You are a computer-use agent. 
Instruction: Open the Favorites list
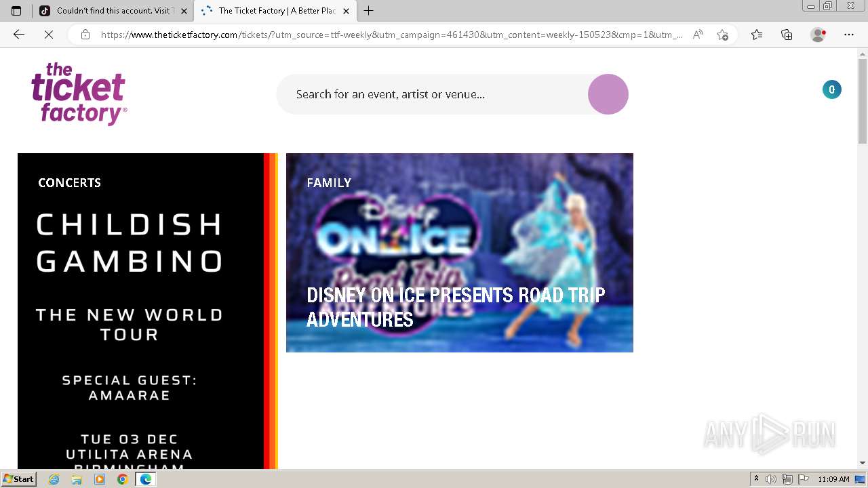tap(757, 35)
